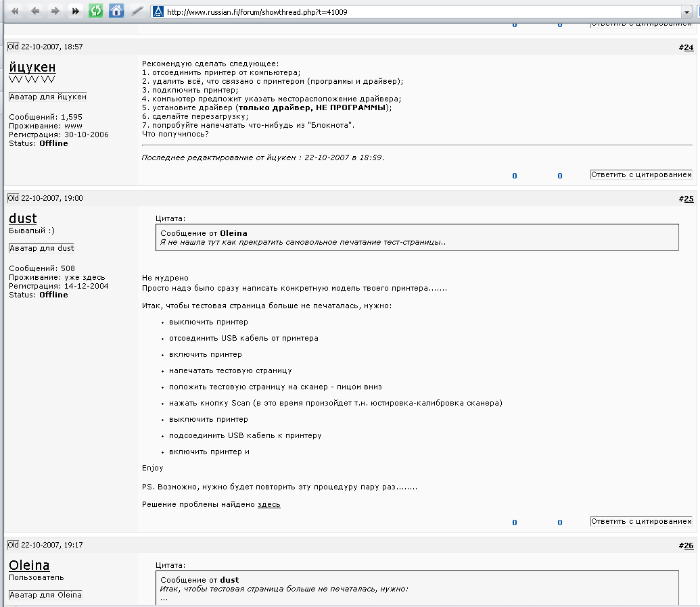Viewport: 700px width, 607px height.
Task: Click 'Сообщений: 508' text
Action: pyautogui.click(x=42, y=268)
